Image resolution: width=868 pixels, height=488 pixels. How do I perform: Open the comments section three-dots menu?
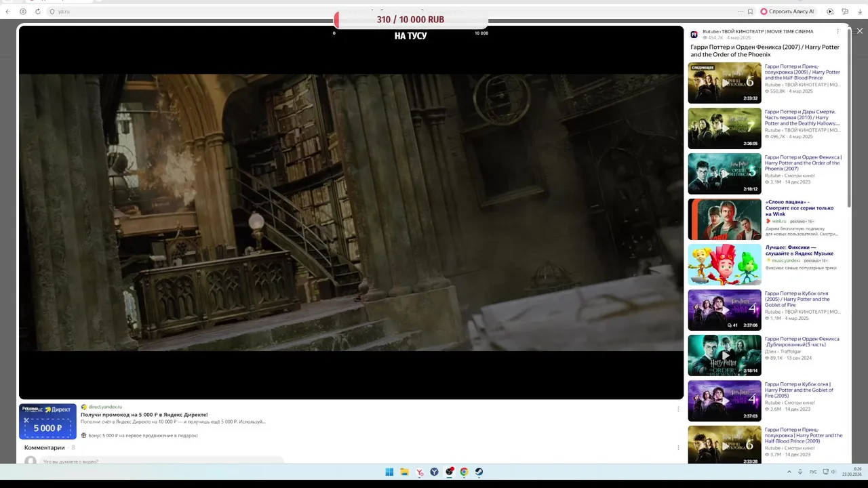pos(678,447)
